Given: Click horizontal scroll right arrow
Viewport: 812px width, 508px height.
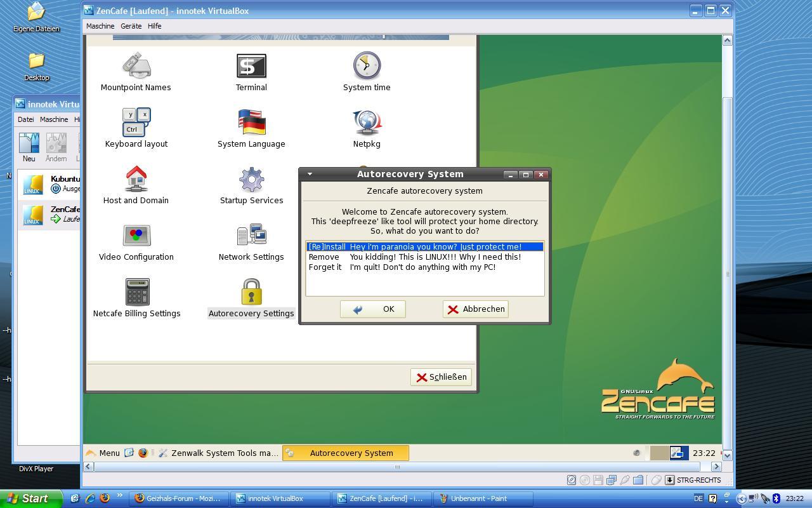Looking at the screenshot, I should (716, 467).
